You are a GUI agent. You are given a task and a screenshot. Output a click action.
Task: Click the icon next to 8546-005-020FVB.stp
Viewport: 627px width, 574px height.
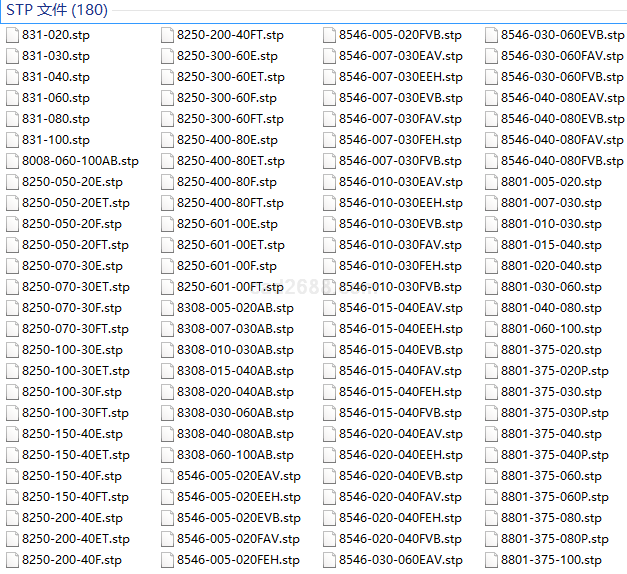329,35
